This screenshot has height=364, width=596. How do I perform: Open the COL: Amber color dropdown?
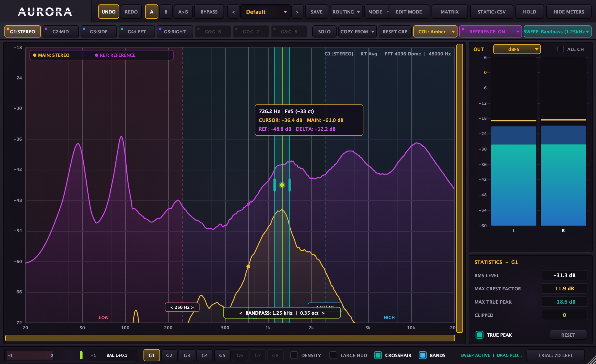click(435, 32)
